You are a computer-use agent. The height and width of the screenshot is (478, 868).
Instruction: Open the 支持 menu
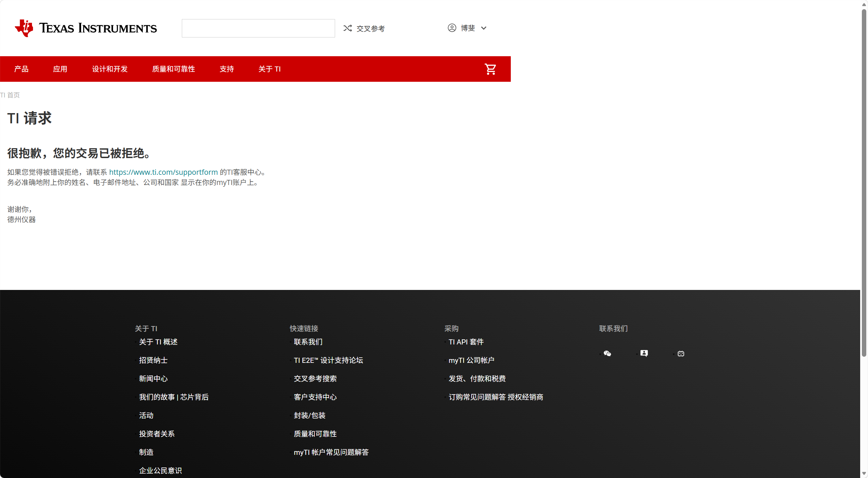click(x=227, y=69)
